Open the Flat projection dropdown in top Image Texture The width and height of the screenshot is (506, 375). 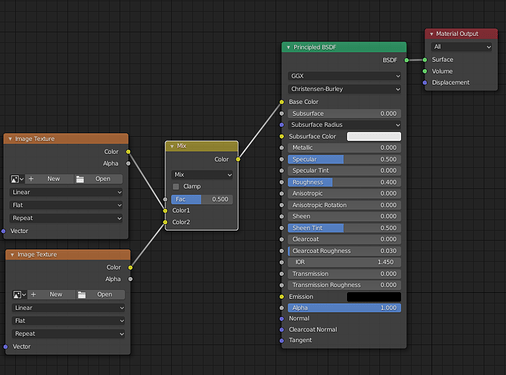66,205
